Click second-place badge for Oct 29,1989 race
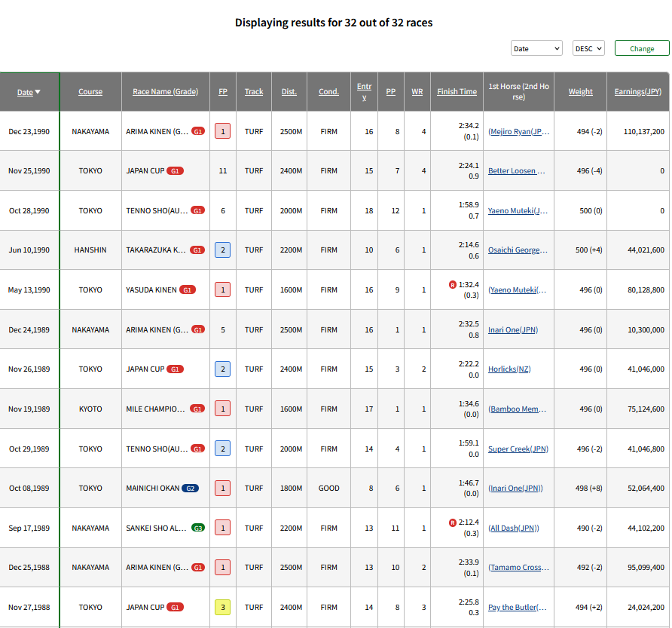 (223, 449)
